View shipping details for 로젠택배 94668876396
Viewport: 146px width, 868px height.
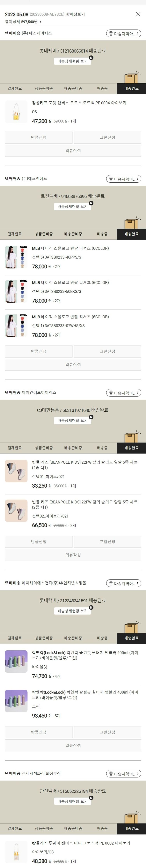click(73, 206)
